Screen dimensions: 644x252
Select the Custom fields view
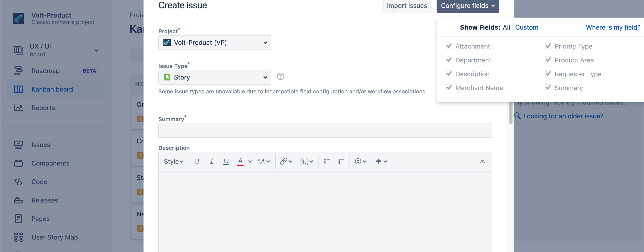pos(527,27)
